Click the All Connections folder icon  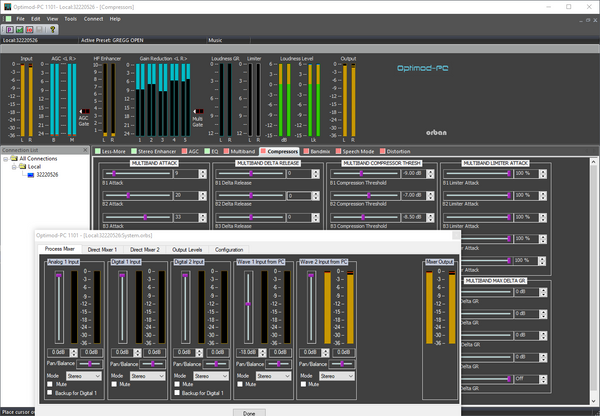14,158
